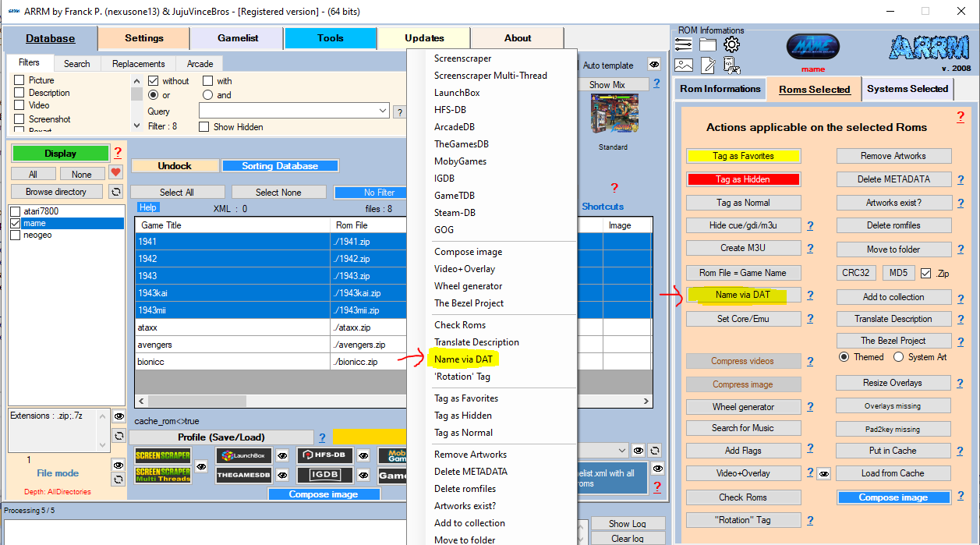Open the folder icon in ROM Informations
Viewport: 980px width, 545px height.
pyautogui.click(x=708, y=44)
